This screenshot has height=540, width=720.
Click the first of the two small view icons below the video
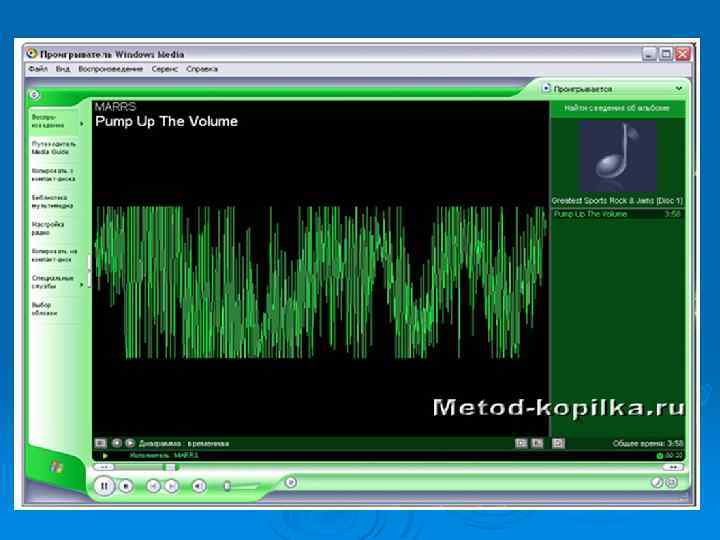coord(521,443)
